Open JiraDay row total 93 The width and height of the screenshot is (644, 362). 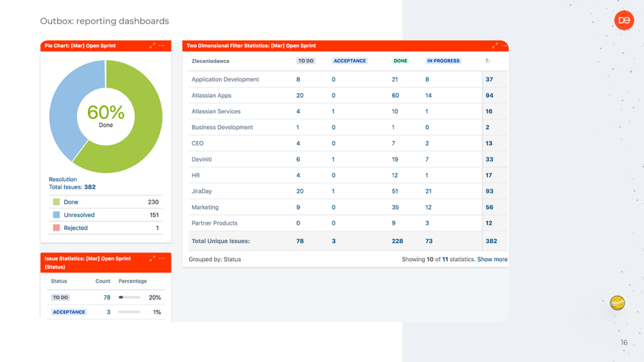(489, 192)
